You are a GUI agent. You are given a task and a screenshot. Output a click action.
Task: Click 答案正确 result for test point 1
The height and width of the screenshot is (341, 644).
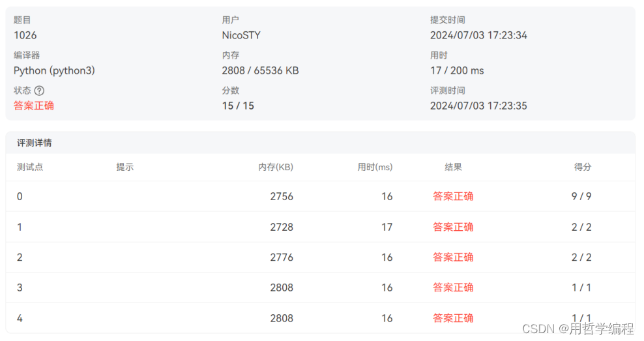[x=453, y=227]
